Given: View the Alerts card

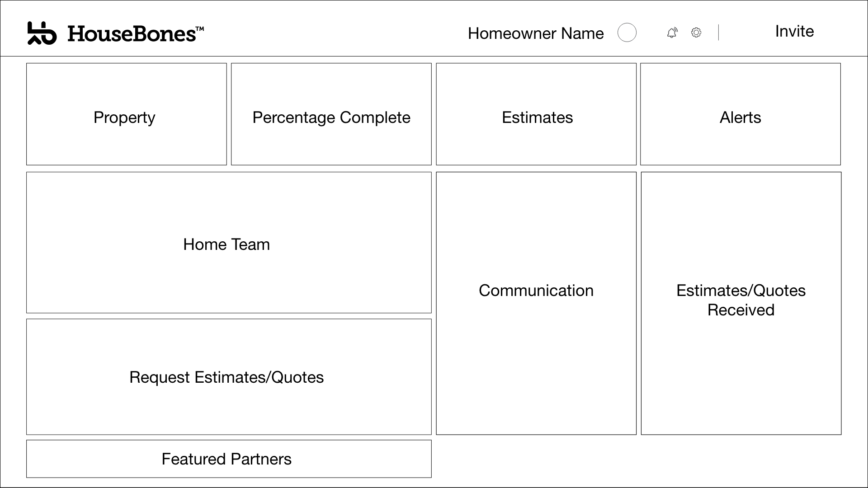Looking at the screenshot, I should pos(741,114).
